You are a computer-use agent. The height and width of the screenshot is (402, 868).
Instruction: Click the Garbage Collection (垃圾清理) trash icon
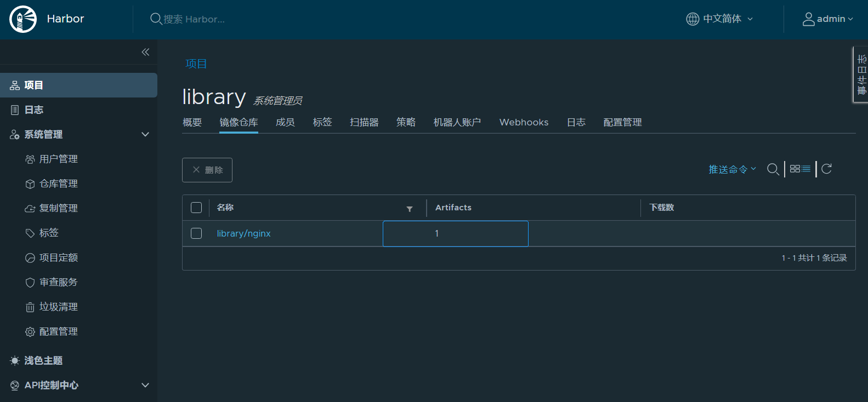click(30, 307)
